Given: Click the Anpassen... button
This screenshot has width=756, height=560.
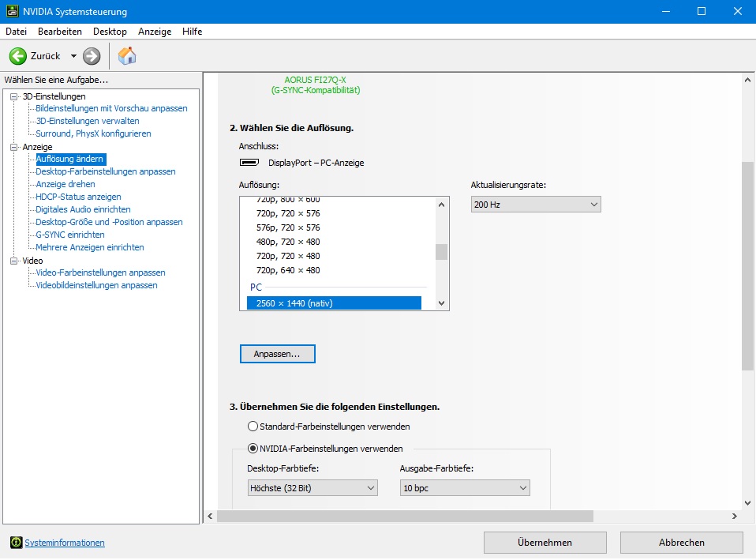Looking at the screenshot, I should [278, 354].
